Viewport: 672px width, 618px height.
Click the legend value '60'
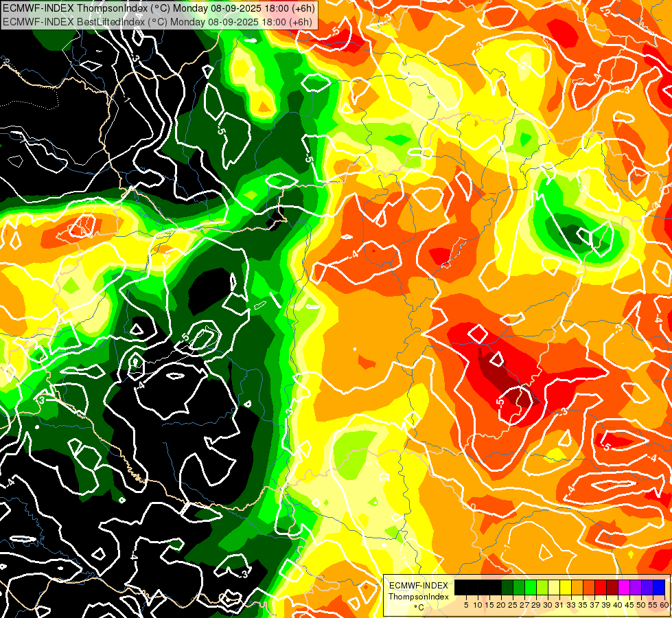pyautogui.click(x=664, y=605)
